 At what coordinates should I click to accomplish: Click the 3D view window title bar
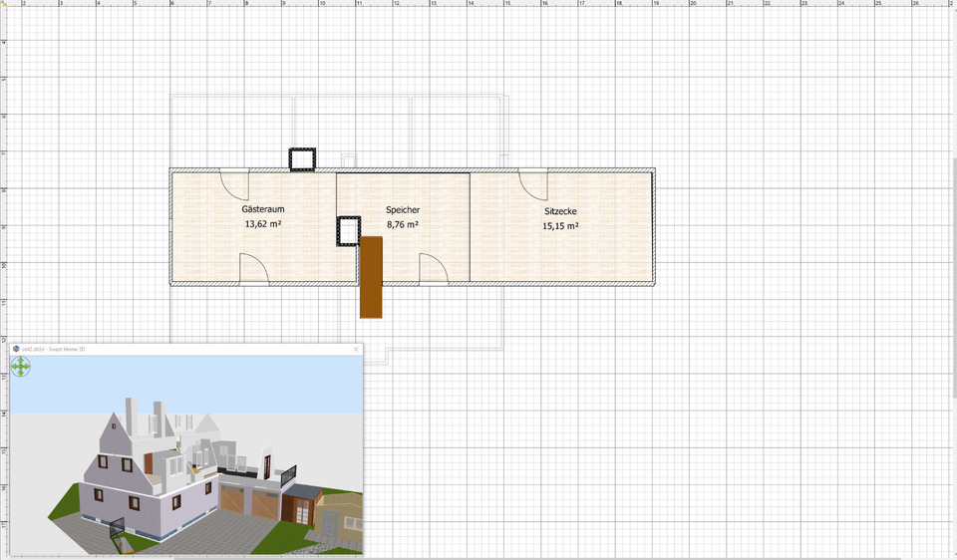(x=199, y=350)
